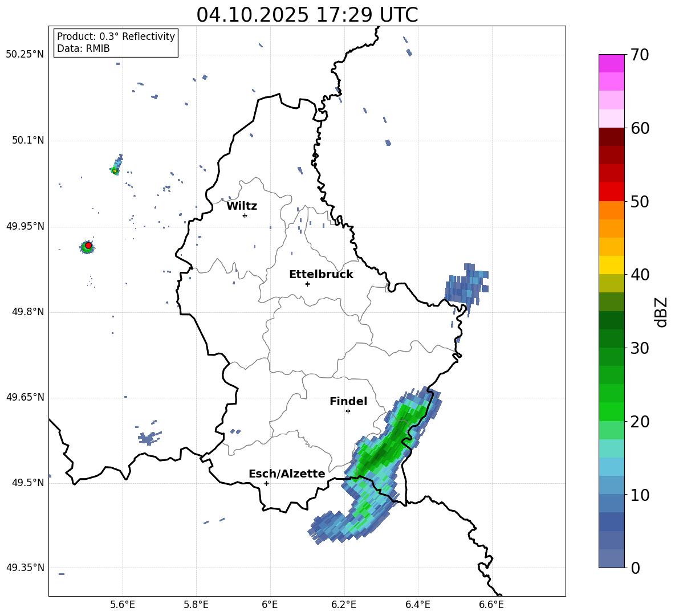This screenshot has width=675, height=616.
Task: Click the 49.5°N latitude label
Action: [27, 483]
